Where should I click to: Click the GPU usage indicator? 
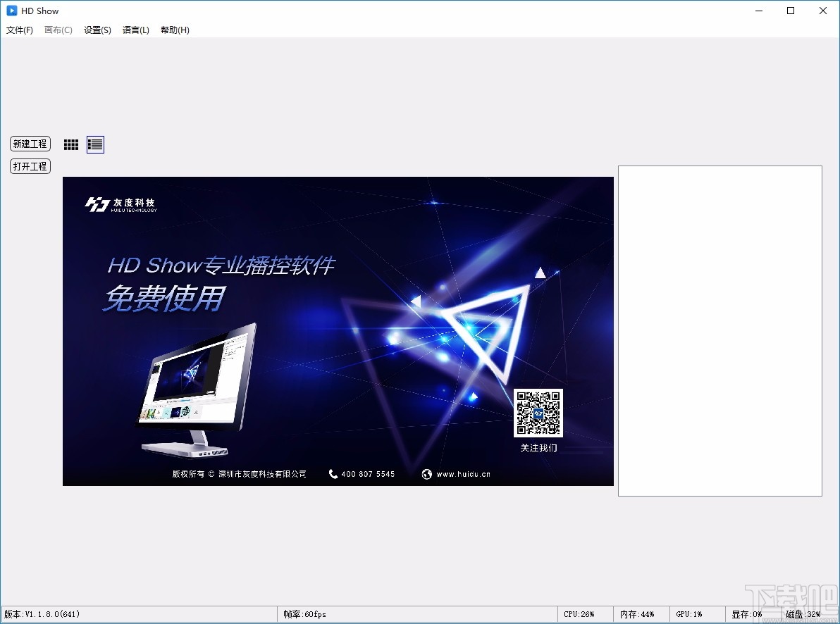[x=688, y=614]
